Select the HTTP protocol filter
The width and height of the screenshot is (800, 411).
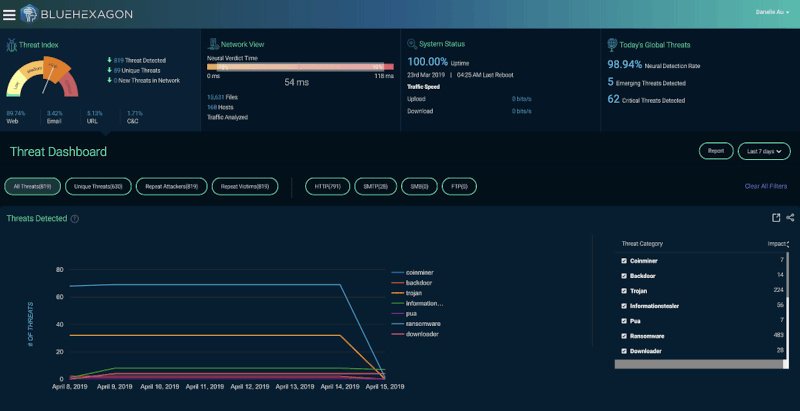[328, 187]
